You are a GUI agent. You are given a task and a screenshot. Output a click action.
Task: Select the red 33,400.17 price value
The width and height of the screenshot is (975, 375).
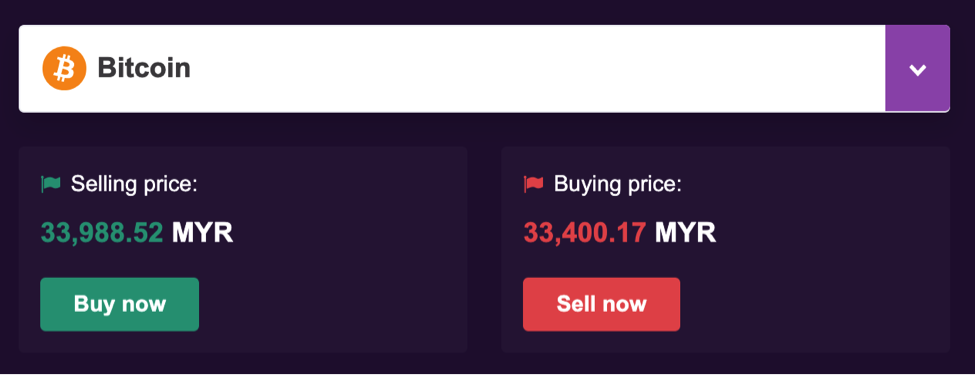585,233
